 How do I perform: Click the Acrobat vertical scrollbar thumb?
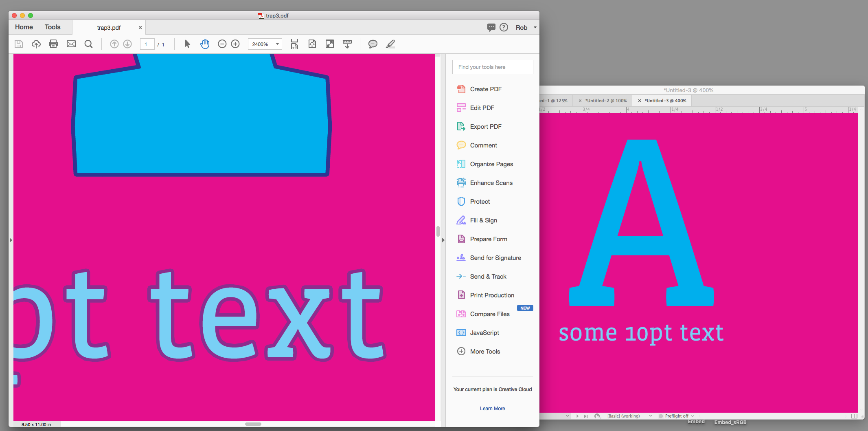click(438, 231)
